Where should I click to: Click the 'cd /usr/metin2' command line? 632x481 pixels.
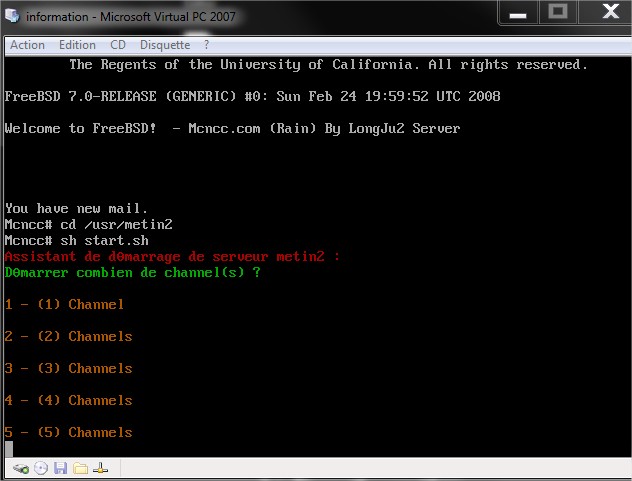point(89,225)
